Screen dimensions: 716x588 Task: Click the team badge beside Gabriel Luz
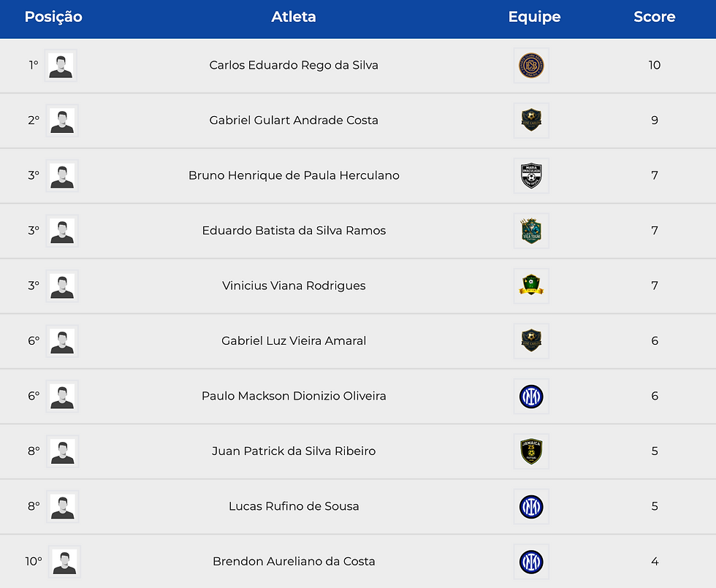pyautogui.click(x=531, y=341)
